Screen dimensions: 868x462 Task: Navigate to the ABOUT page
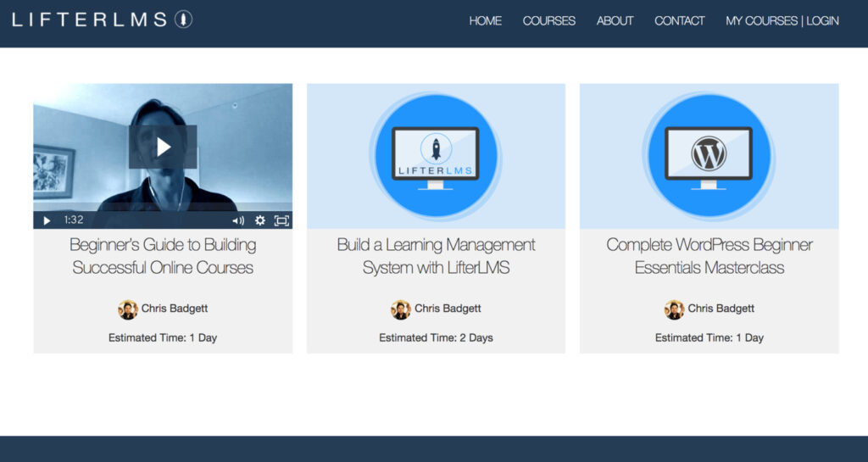[x=615, y=21]
